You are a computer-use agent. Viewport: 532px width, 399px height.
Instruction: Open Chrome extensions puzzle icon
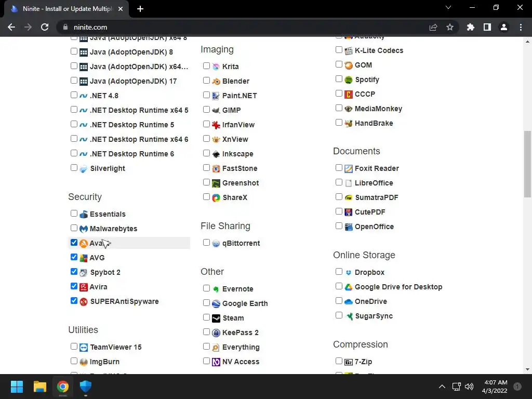coord(470,27)
